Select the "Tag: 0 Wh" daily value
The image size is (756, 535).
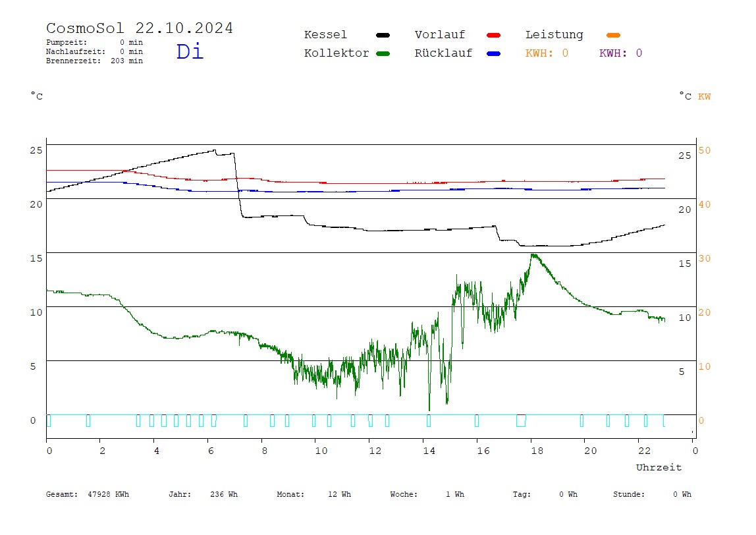click(545, 494)
